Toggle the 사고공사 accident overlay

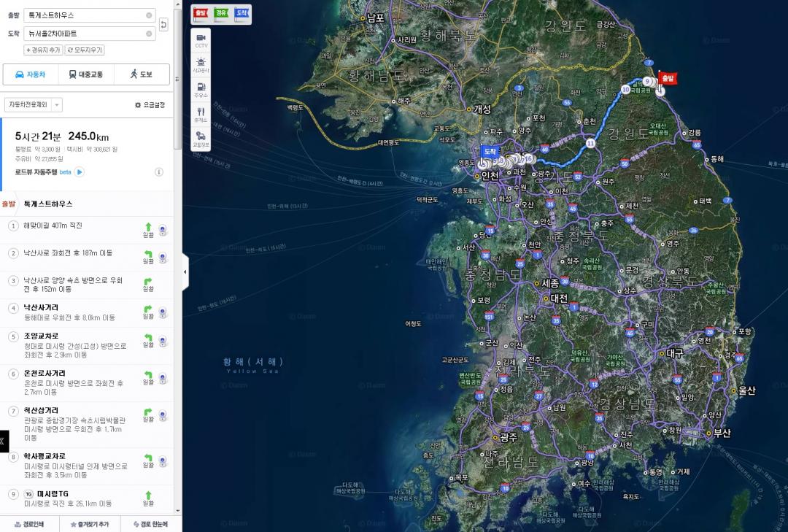point(201,65)
